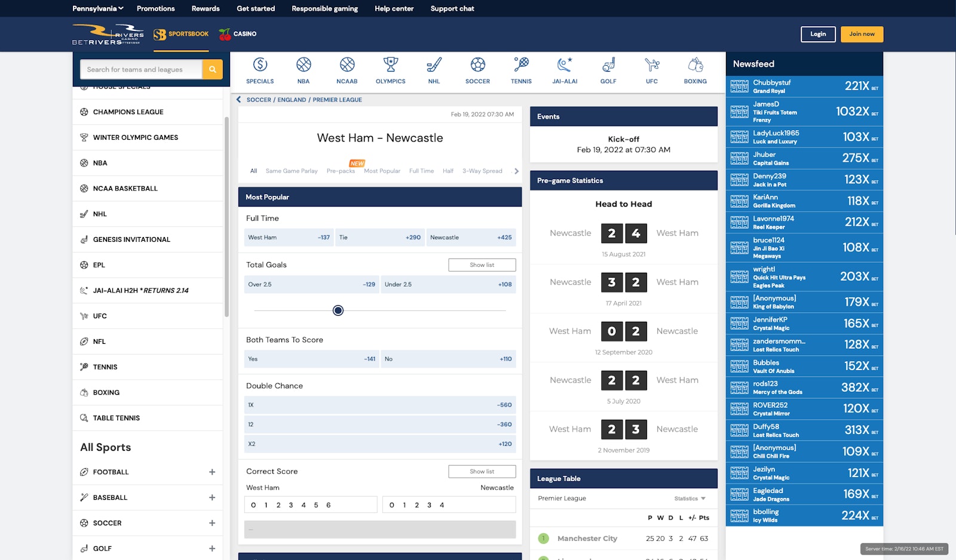The image size is (956, 560).
Task: Open the Pennsylvania state dropdown
Action: click(97, 8)
